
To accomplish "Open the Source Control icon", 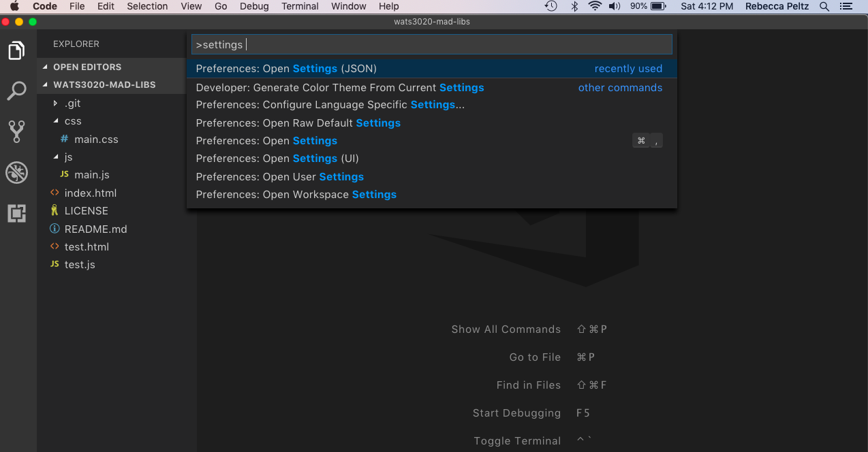I will 17,131.
